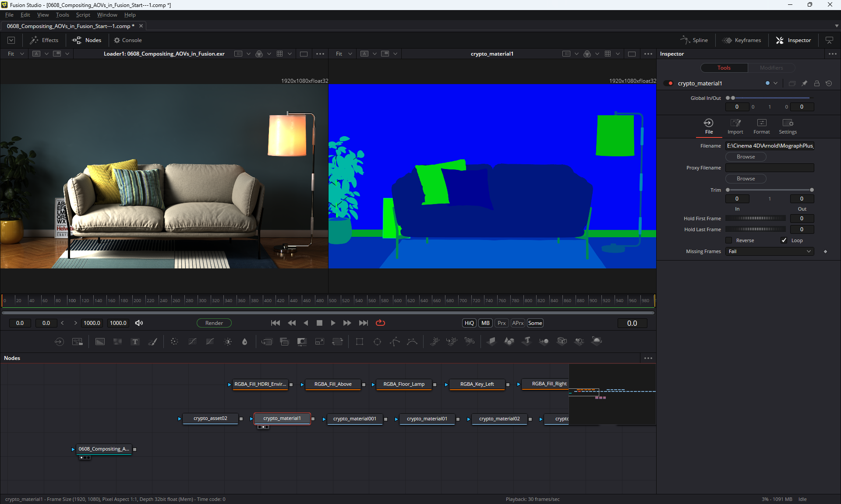841x504 pixels.
Task: Lock the crypto_material1 tool controls
Action: coord(816,83)
